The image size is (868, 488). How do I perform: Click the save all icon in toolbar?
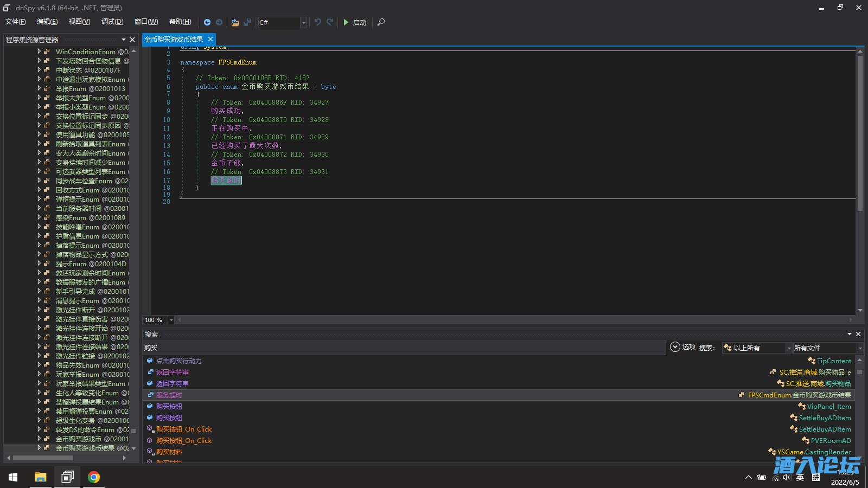coord(247,22)
